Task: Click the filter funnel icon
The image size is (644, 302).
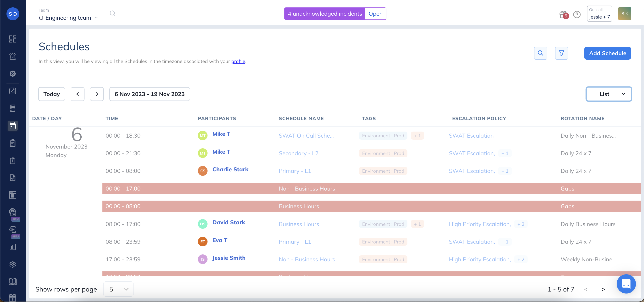Action: point(561,53)
